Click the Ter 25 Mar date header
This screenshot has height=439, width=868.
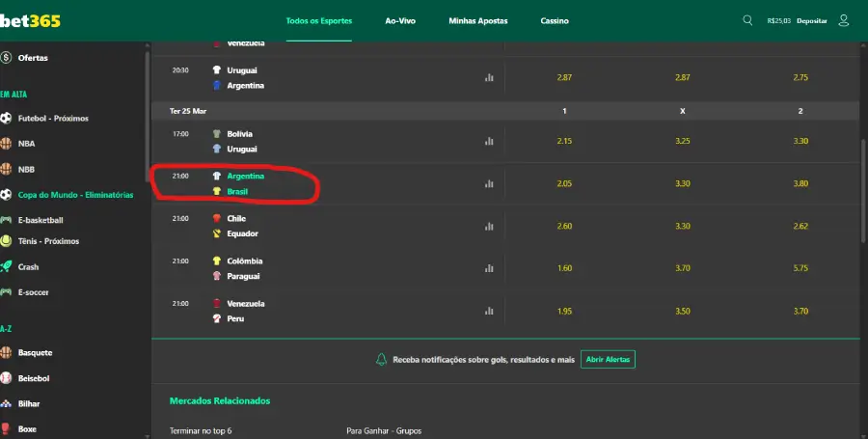[188, 111]
